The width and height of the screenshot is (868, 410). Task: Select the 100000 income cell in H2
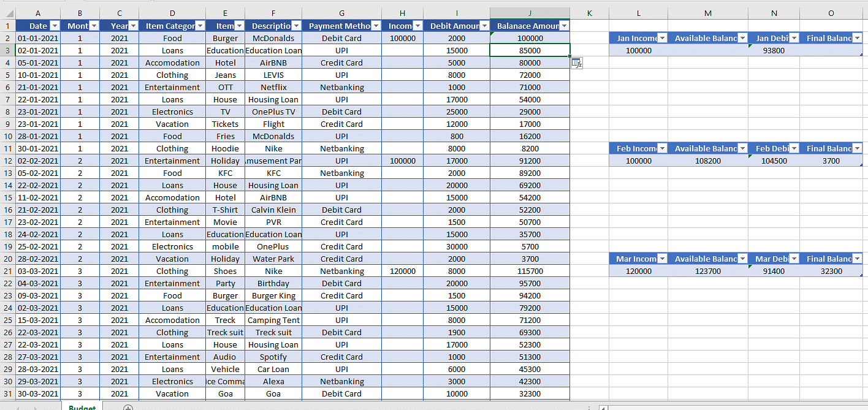coord(402,38)
